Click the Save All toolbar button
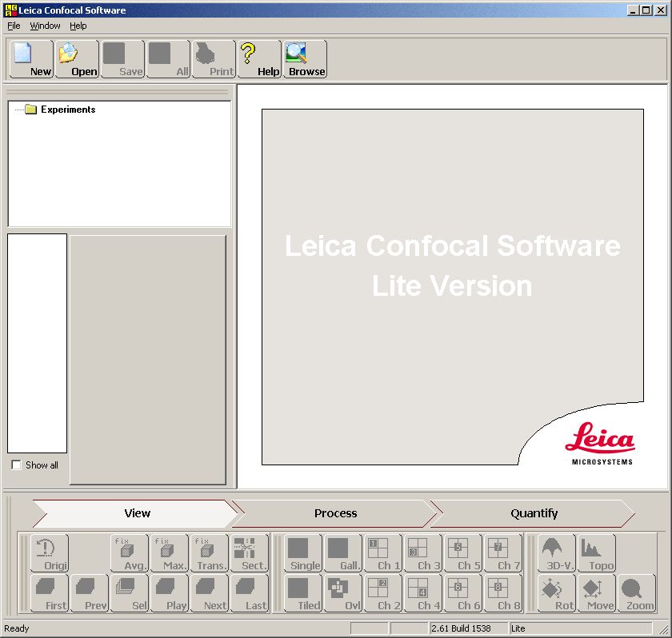Viewport: 672px width, 638px height. pos(168,59)
